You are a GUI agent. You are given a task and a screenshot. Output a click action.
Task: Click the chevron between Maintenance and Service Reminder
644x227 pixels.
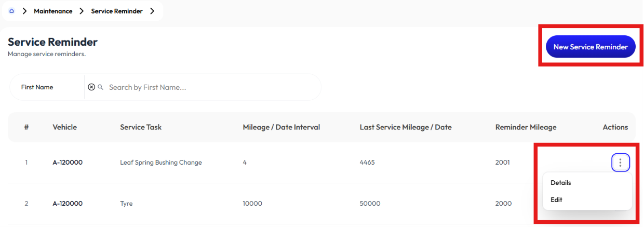(x=82, y=11)
